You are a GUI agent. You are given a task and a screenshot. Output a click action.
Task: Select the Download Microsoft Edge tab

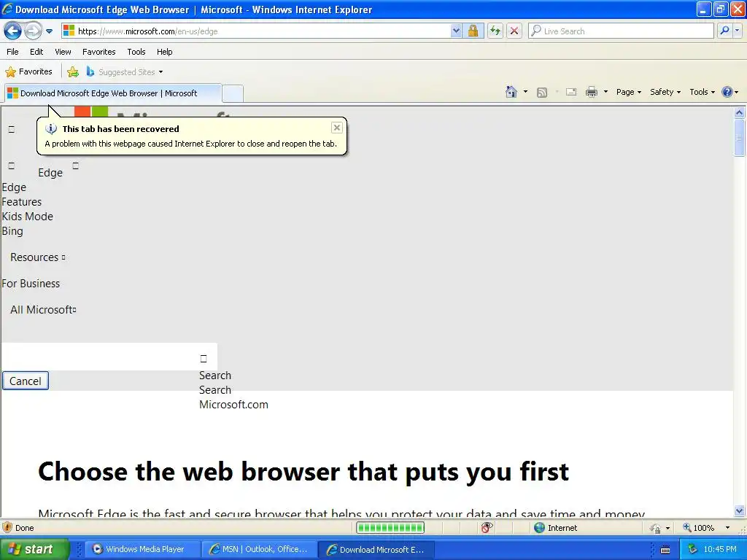click(113, 93)
